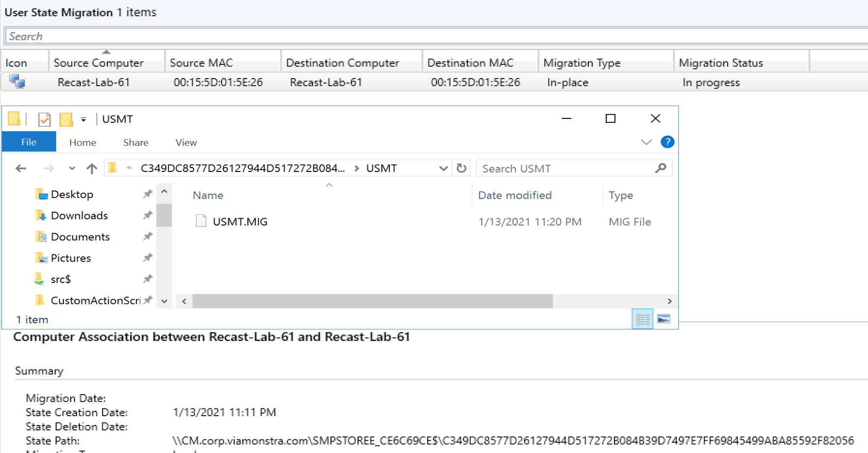Open Customize Quick Access Toolbar dropdown
Screen dimensions: 868x453
pos(84,119)
